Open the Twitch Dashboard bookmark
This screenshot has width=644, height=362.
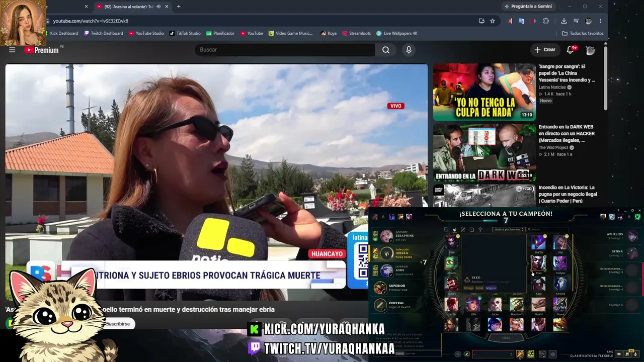click(104, 33)
